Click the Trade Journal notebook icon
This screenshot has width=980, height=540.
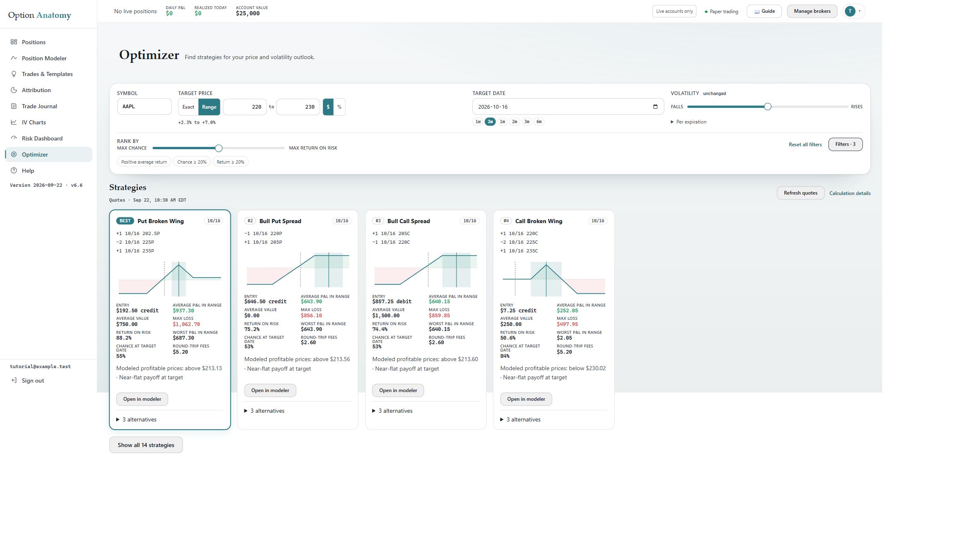[14, 106]
